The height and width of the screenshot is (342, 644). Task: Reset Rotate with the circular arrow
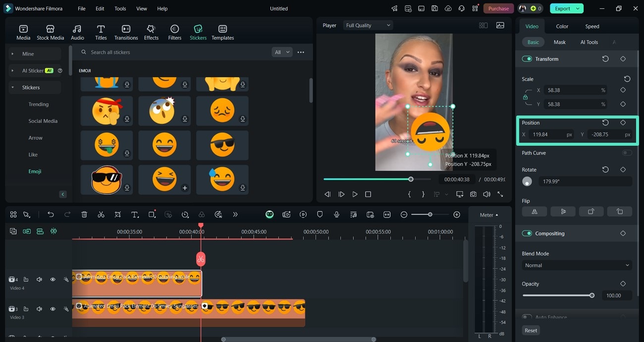(605, 170)
